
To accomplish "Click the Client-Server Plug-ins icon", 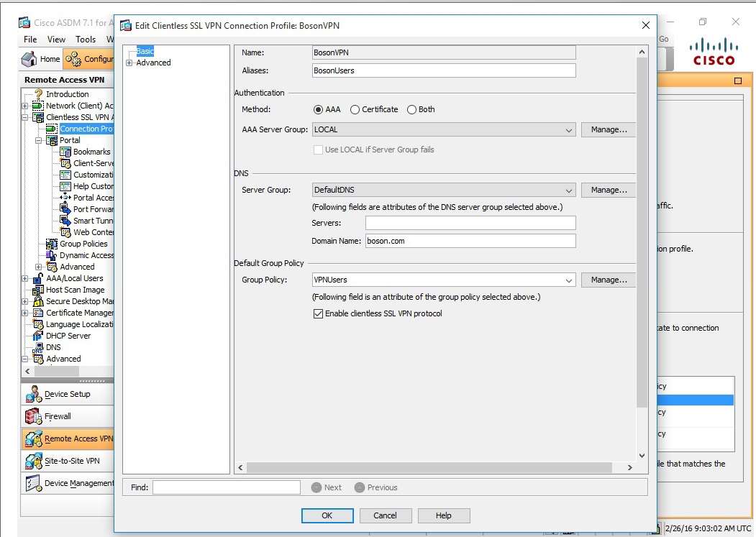I will point(65,163).
